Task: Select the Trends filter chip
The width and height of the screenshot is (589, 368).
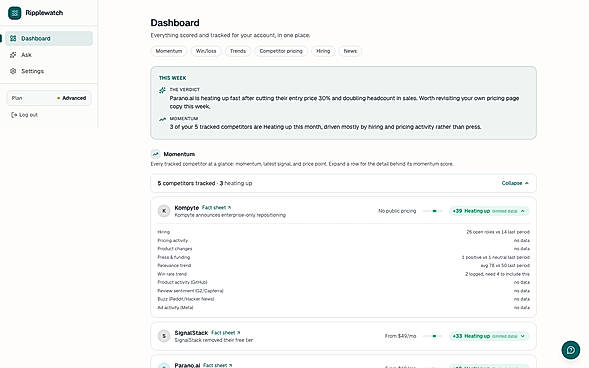Action: (x=238, y=51)
